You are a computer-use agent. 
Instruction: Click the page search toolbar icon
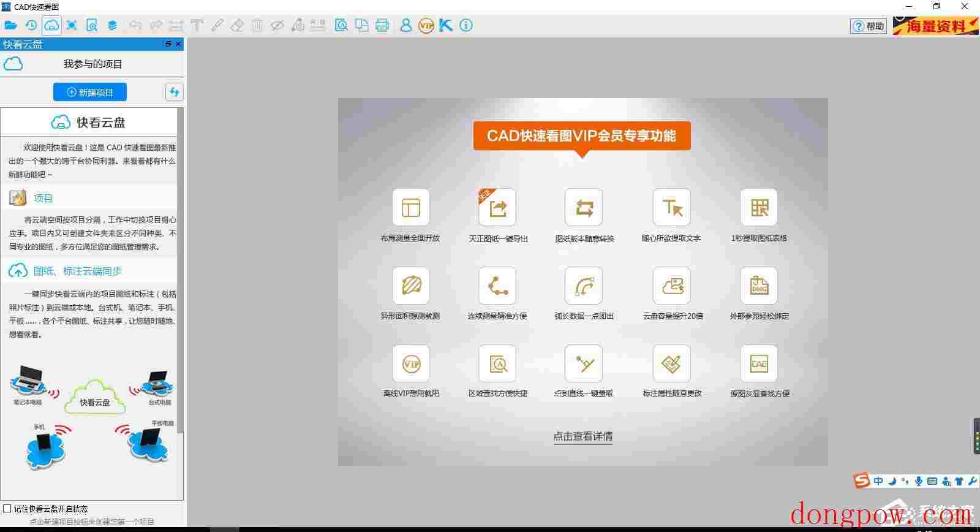click(92, 25)
